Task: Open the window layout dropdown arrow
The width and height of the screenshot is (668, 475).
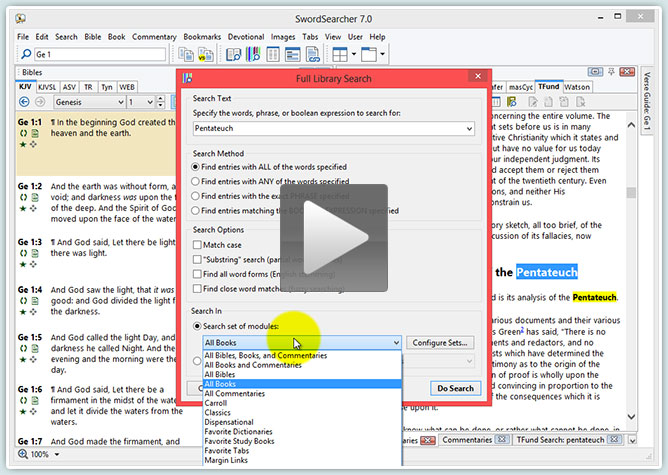Action: [383, 54]
